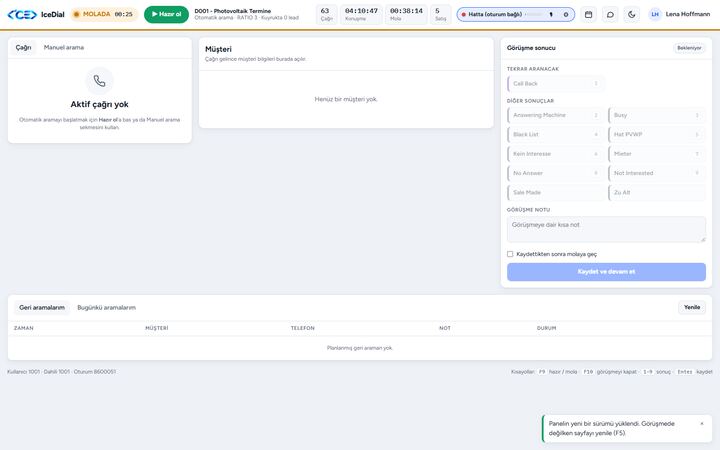Click the 'Yenile' refresh button

pos(692,307)
